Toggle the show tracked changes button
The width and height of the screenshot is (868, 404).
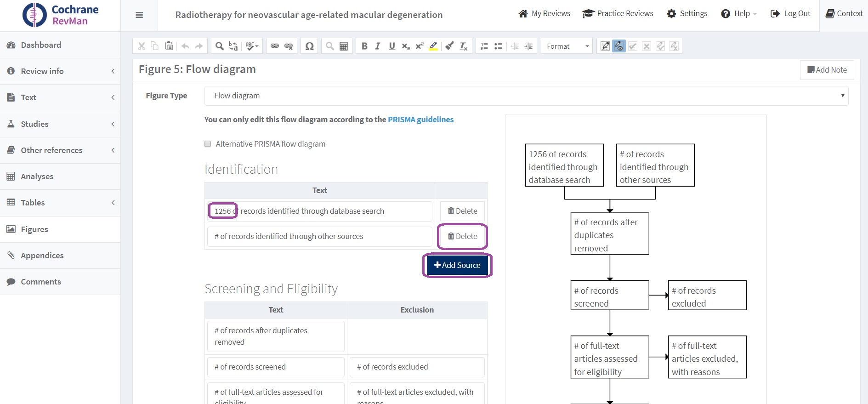619,46
